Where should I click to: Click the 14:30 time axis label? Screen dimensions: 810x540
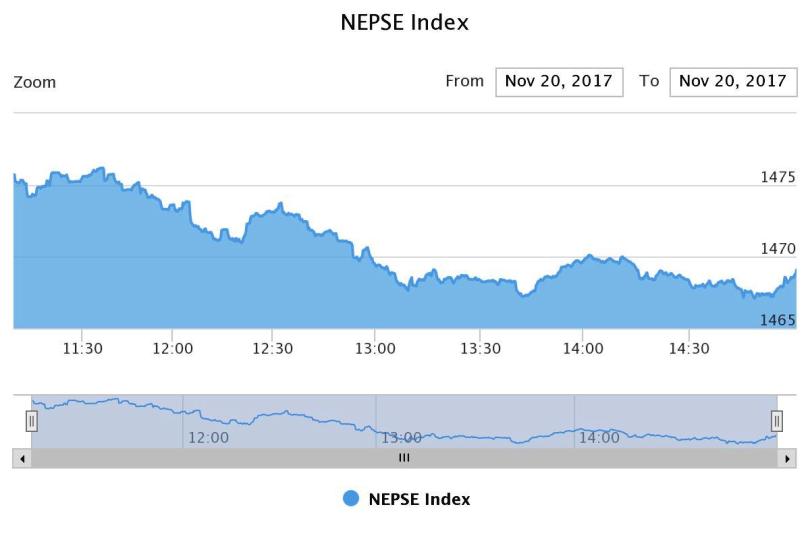coord(688,348)
